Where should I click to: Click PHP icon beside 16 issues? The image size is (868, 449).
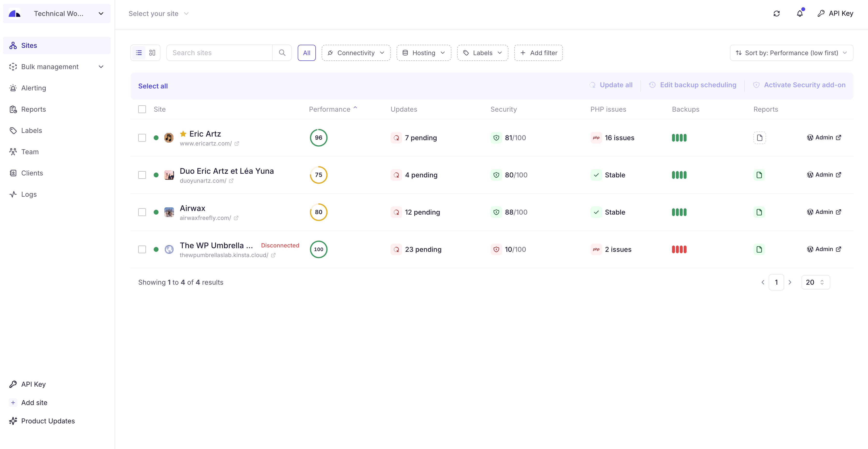[596, 138]
